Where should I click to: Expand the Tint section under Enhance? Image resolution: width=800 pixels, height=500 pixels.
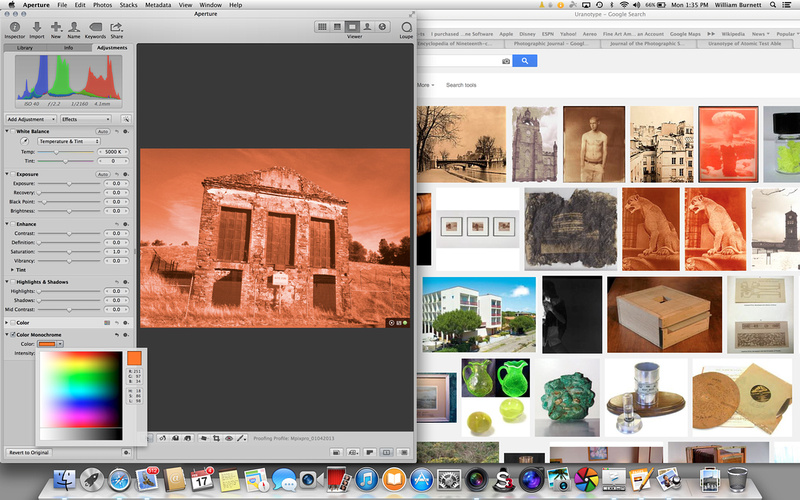pos(12,270)
